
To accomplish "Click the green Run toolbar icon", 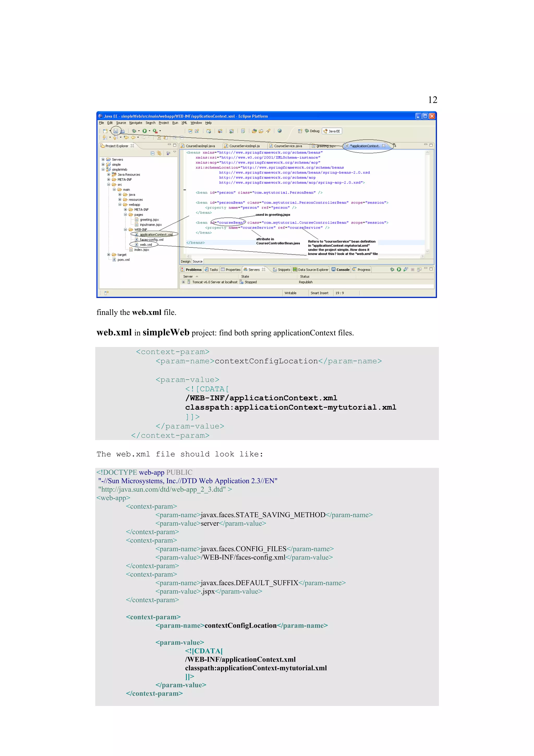I will [x=144, y=131].
